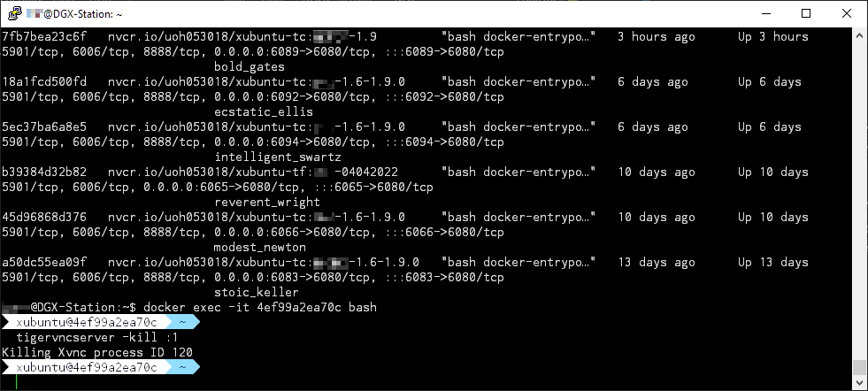Click container ID 7fb7bea23c6f
The height and width of the screenshot is (391, 868).
(x=44, y=37)
